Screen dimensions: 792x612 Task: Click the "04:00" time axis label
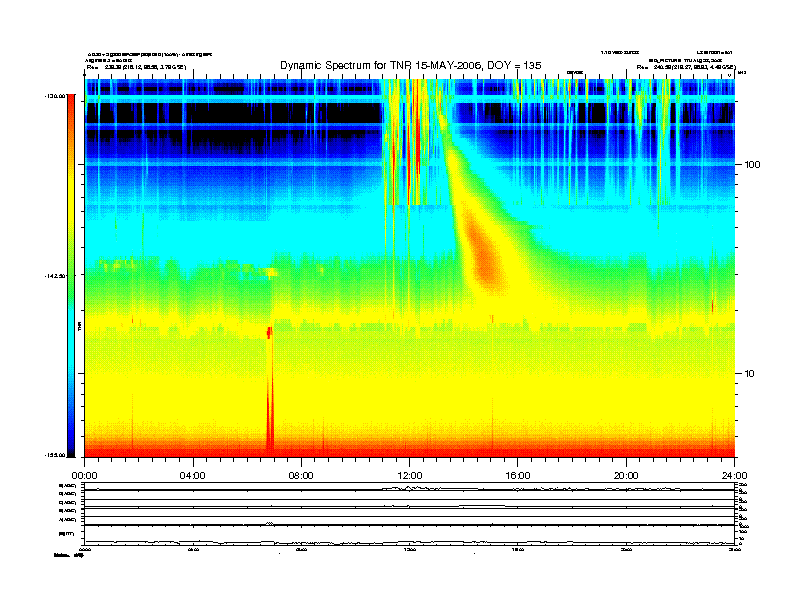tap(193, 476)
